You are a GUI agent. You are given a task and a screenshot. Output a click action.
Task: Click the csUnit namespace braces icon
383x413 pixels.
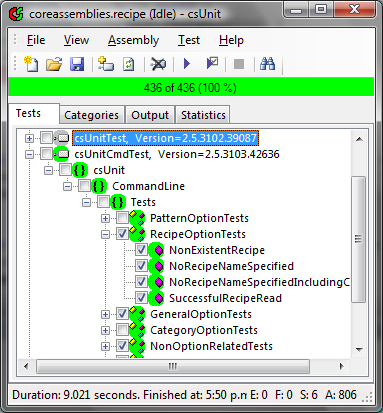[x=80, y=170]
